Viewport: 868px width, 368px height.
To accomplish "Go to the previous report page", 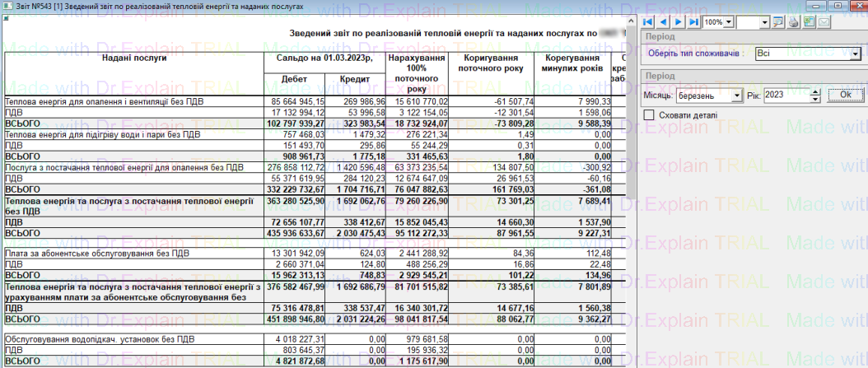I will pyautogui.click(x=664, y=21).
